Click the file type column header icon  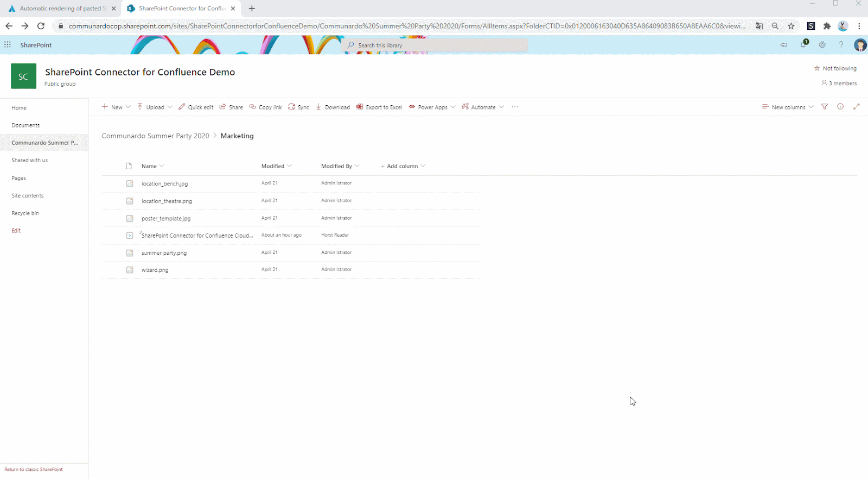(129, 166)
